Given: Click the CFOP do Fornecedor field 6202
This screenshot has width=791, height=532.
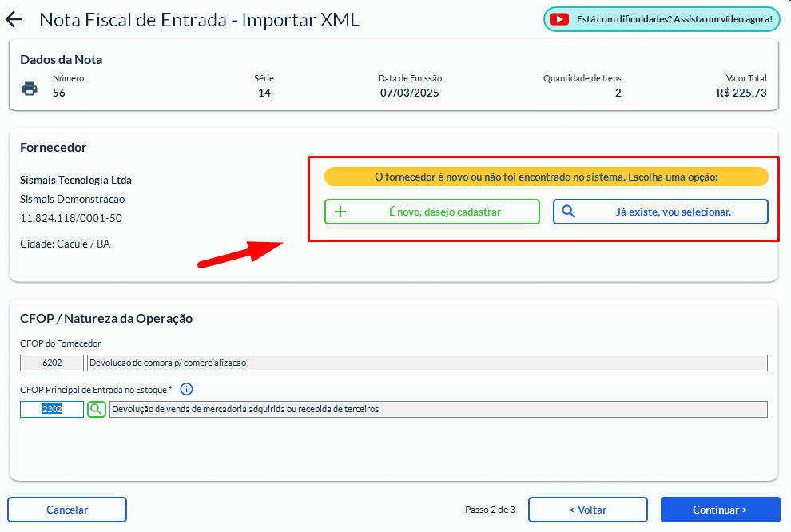Looking at the screenshot, I should click(x=52, y=363).
